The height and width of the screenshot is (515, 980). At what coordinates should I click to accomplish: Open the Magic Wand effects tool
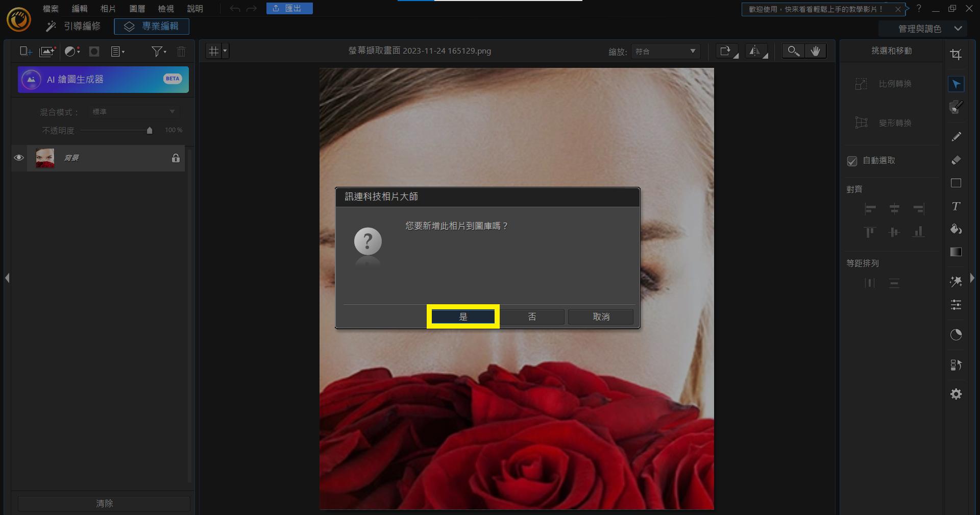(x=956, y=281)
